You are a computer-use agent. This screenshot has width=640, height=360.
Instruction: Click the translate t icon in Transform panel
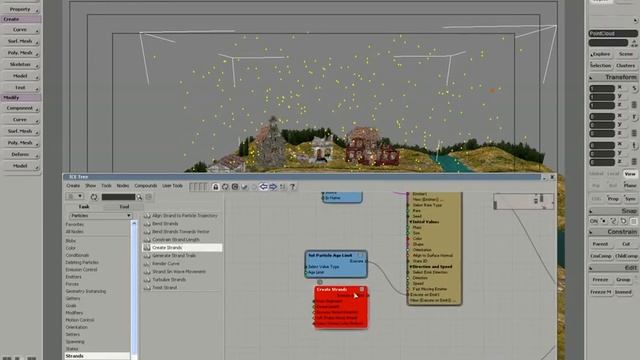coord(634,145)
